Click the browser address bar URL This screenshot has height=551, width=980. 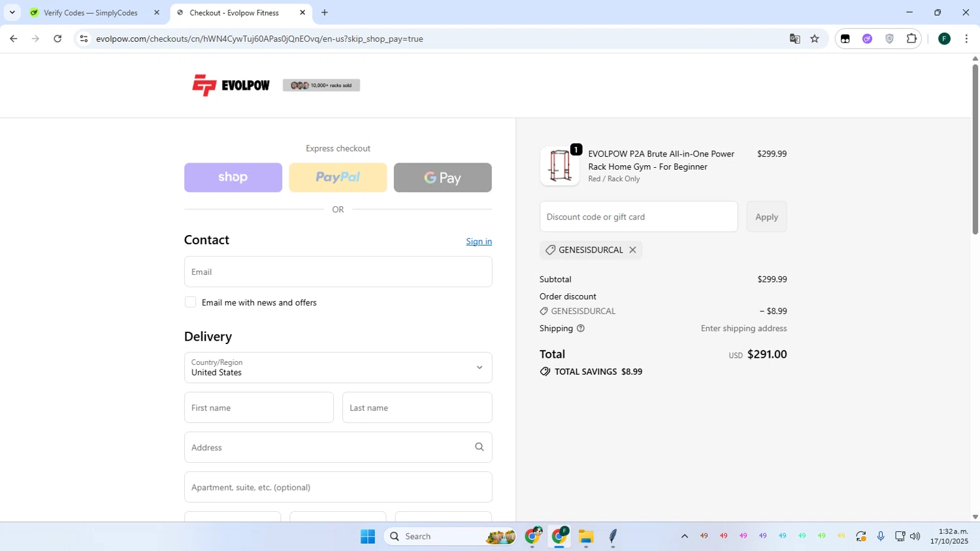click(259, 39)
